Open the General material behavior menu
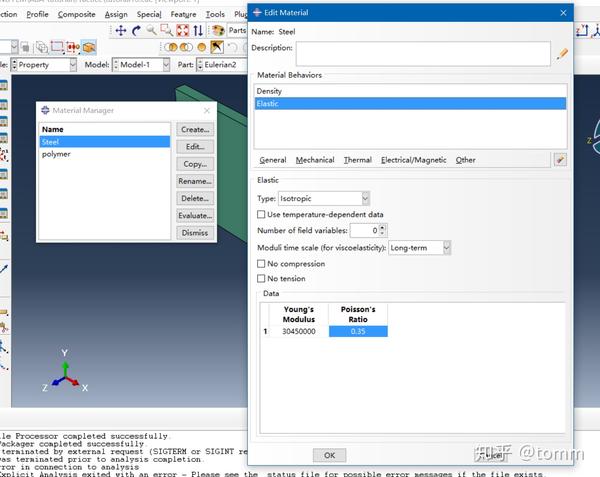The image size is (600, 477). tap(273, 160)
